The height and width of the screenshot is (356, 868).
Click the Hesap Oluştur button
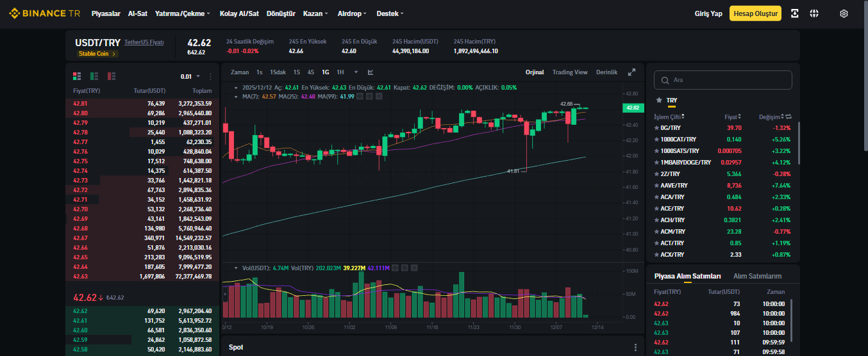[x=755, y=13]
